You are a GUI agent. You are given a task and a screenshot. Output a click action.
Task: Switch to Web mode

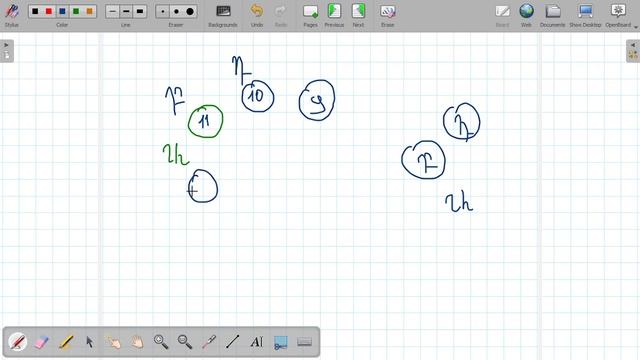click(527, 15)
